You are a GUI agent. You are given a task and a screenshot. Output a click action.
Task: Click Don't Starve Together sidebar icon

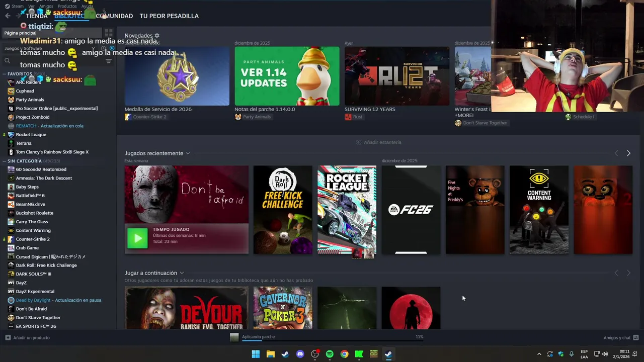coord(11,317)
